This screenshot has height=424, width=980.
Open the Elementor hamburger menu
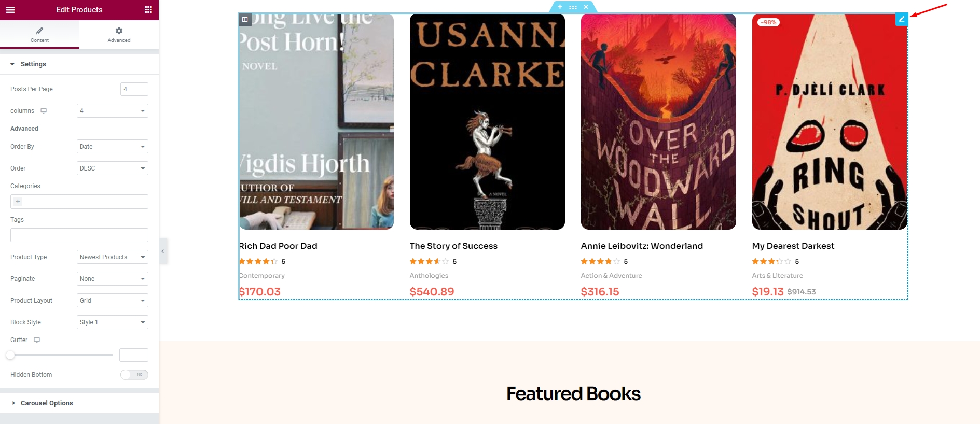pyautogui.click(x=10, y=10)
